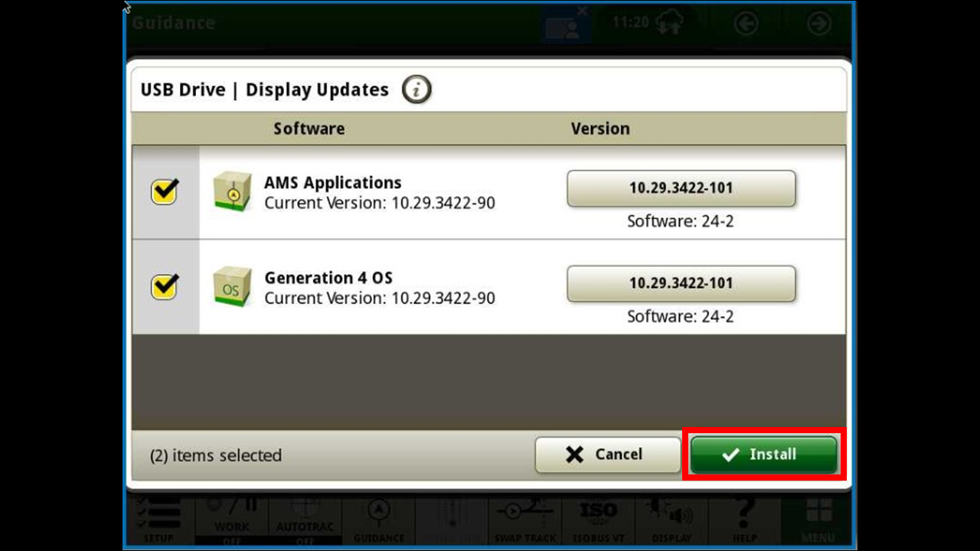This screenshot has height=551, width=980.
Task: Click the 11:20 clock in top bar
Action: coord(631,22)
